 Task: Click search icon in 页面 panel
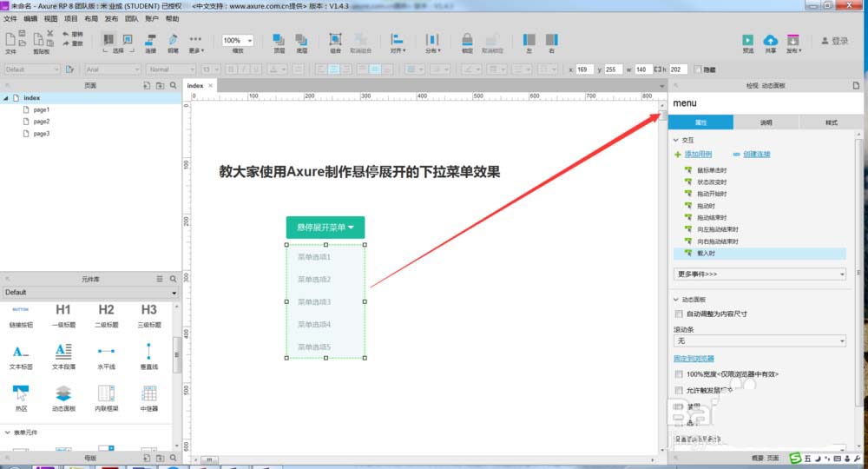[x=174, y=85]
